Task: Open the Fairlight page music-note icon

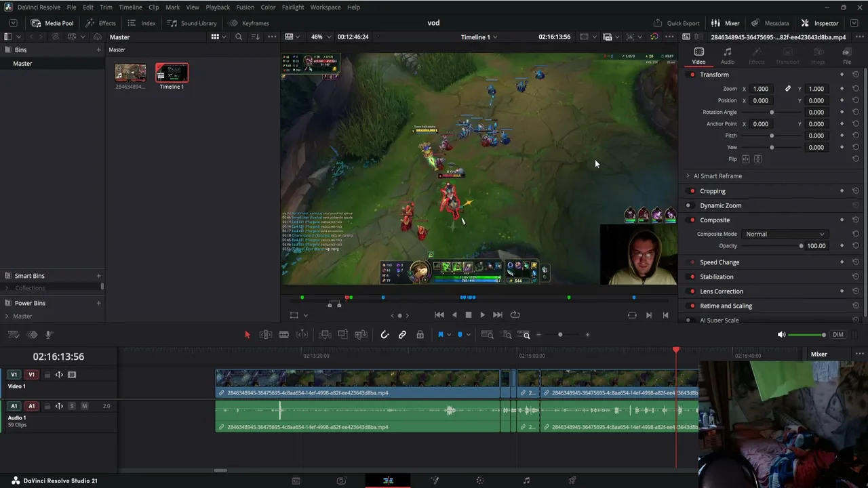Action: 526,481
